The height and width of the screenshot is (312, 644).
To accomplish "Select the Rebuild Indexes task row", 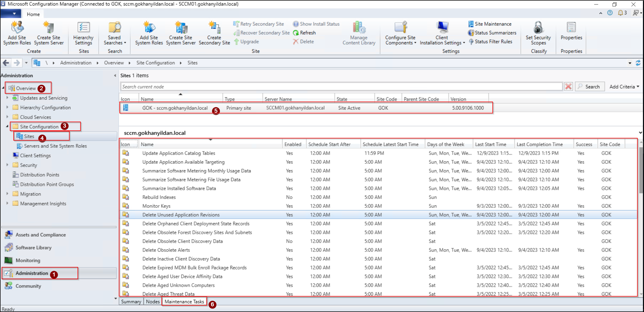I will [x=378, y=197].
